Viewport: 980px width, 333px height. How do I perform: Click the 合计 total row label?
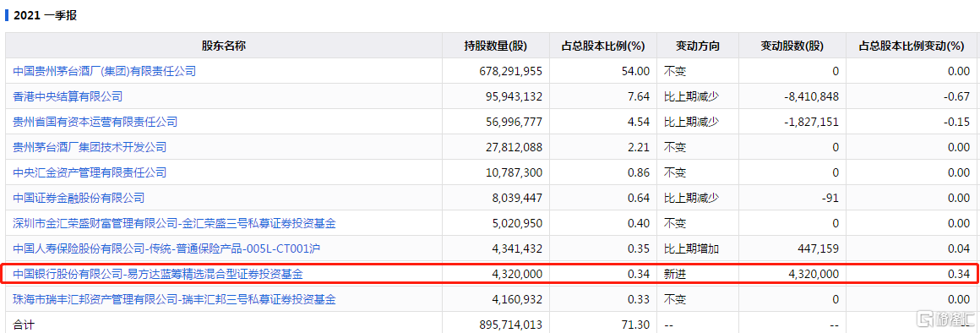coord(23,325)
